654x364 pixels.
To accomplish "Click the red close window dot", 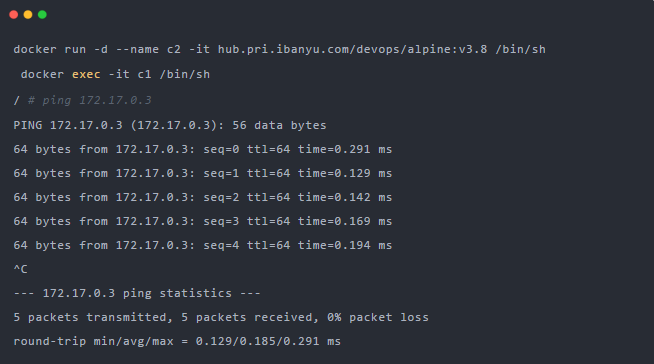I will click(x=13, y=15).
